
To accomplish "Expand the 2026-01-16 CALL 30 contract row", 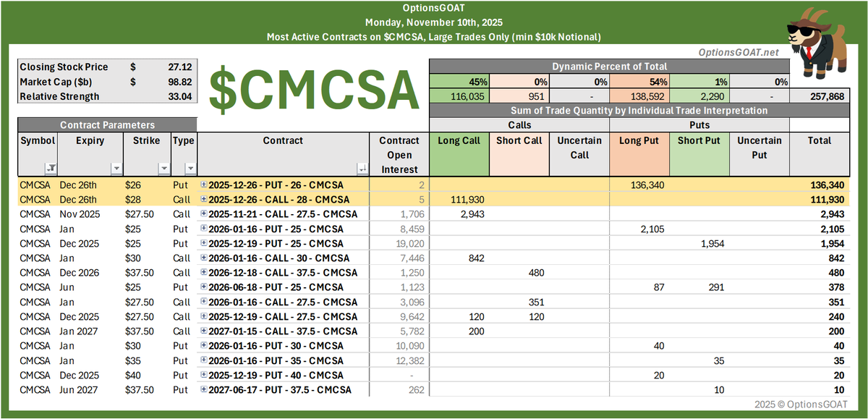I will pos(204,258).
